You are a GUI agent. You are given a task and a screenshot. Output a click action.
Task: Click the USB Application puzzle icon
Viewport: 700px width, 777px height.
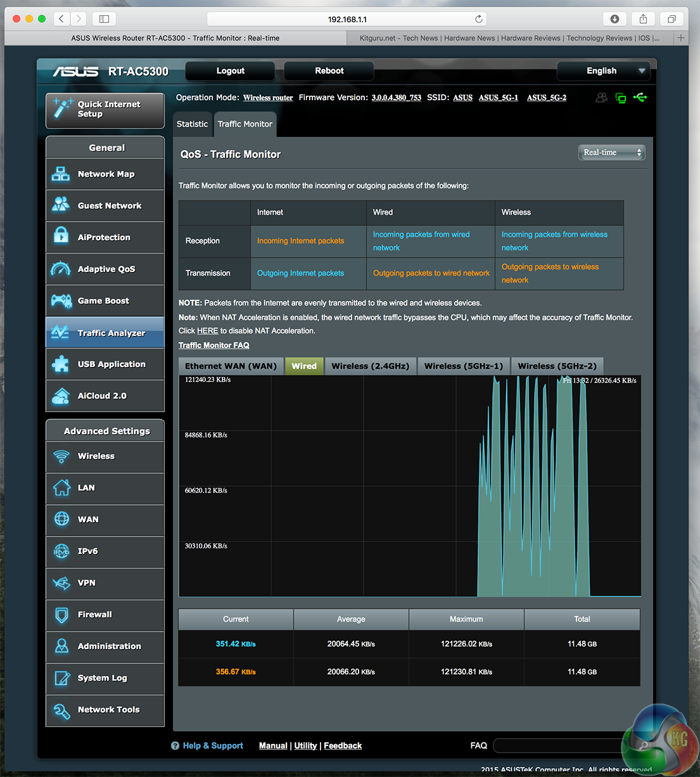(61, 364)
